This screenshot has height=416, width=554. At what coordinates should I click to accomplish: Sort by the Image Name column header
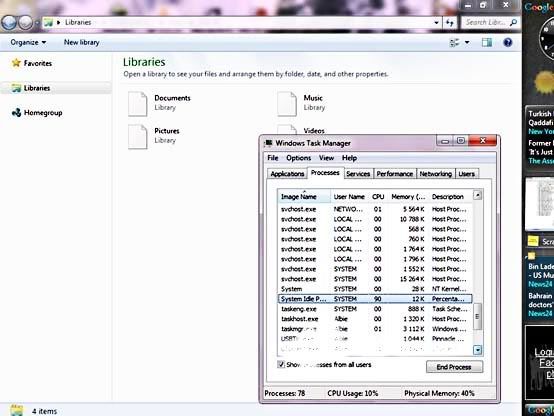point(304,197)
